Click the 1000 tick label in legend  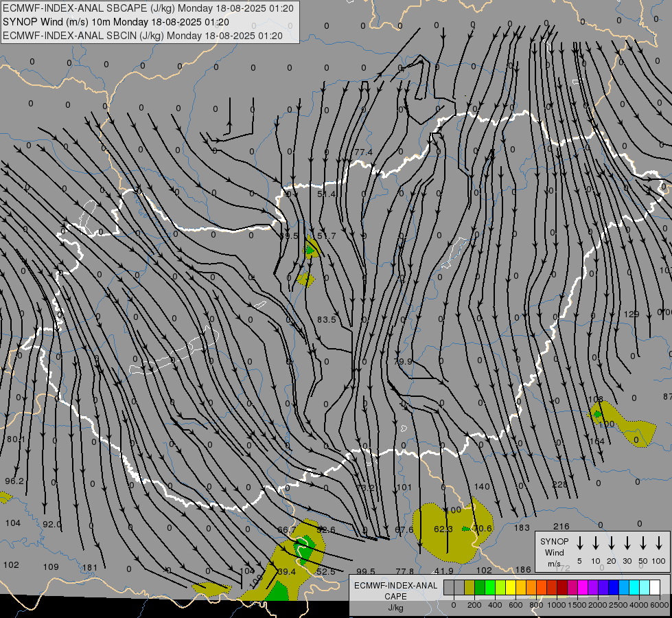[556, 605]
